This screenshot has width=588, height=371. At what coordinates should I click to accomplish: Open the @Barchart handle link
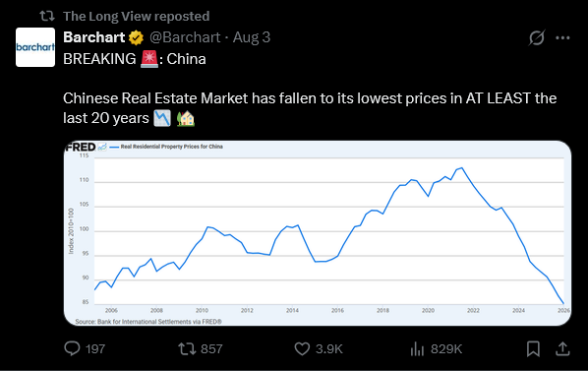click(185, 37)
